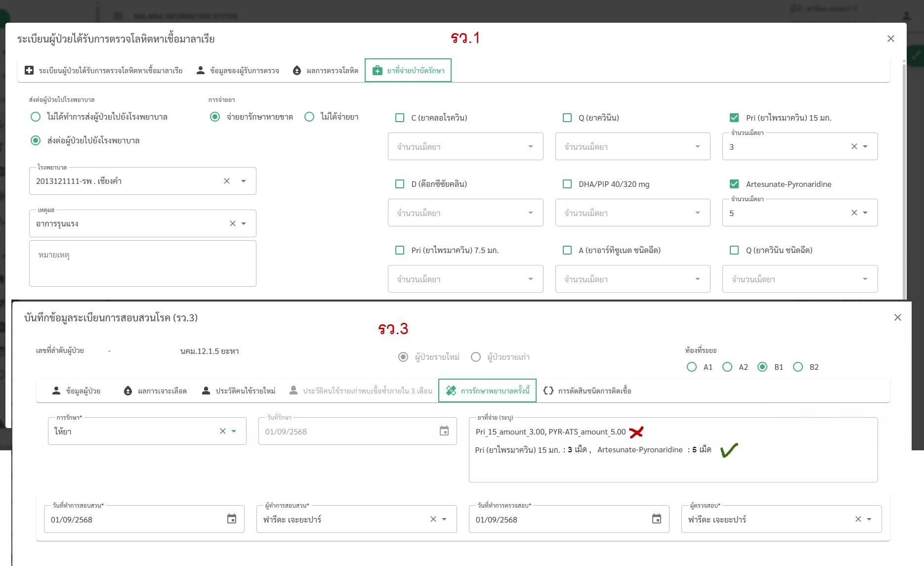Image resolution: width=924 pixels, height=566 pixels.
Task: Choose area type A1 radio button
Action: [x=692, y=367]
